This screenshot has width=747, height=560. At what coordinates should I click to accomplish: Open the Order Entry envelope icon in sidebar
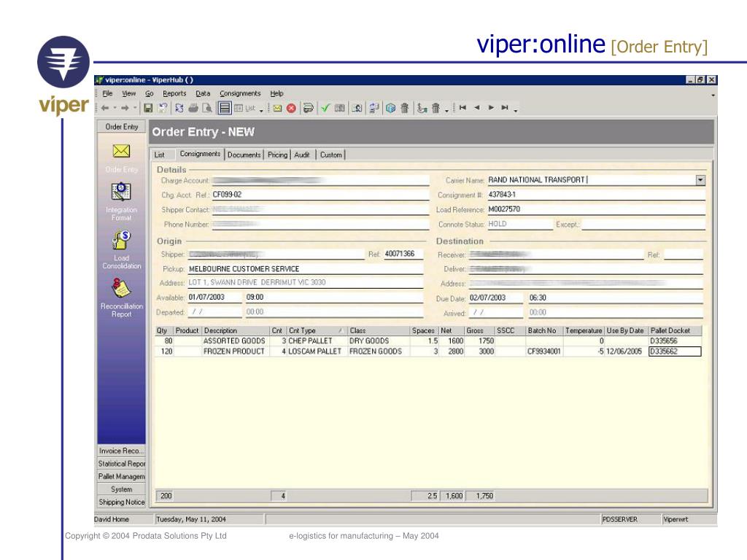122,151
